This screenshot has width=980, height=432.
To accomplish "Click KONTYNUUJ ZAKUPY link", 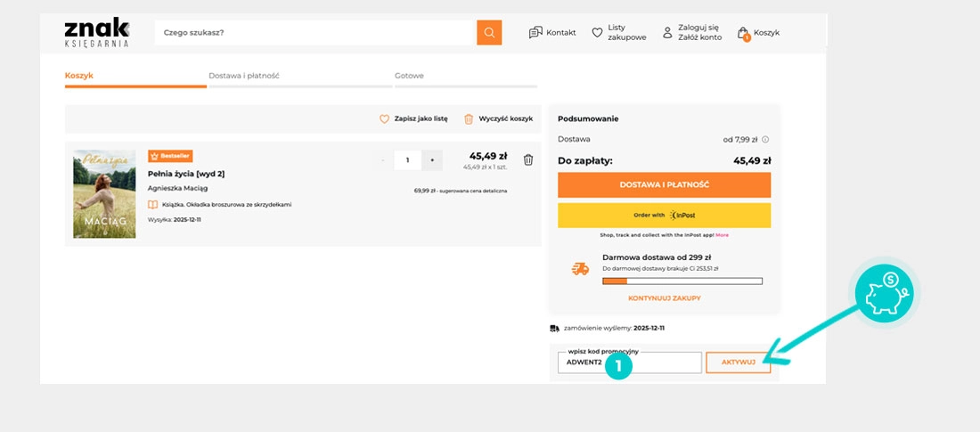I will (664, 298).
